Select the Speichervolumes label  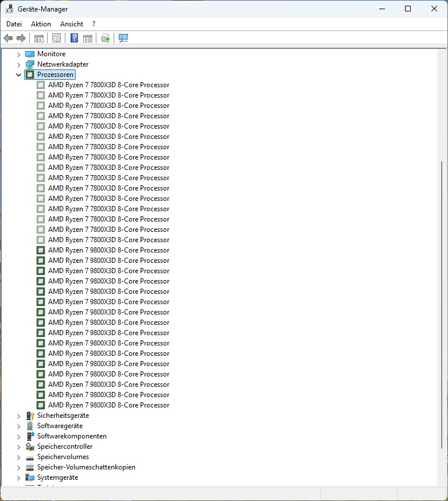(63, 457)
